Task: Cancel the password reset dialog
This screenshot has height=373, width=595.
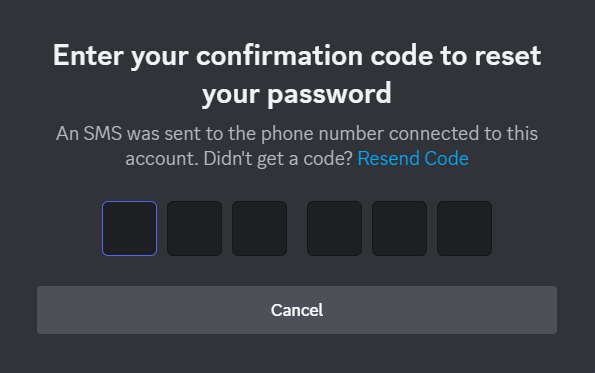Action: pos(297,310)
